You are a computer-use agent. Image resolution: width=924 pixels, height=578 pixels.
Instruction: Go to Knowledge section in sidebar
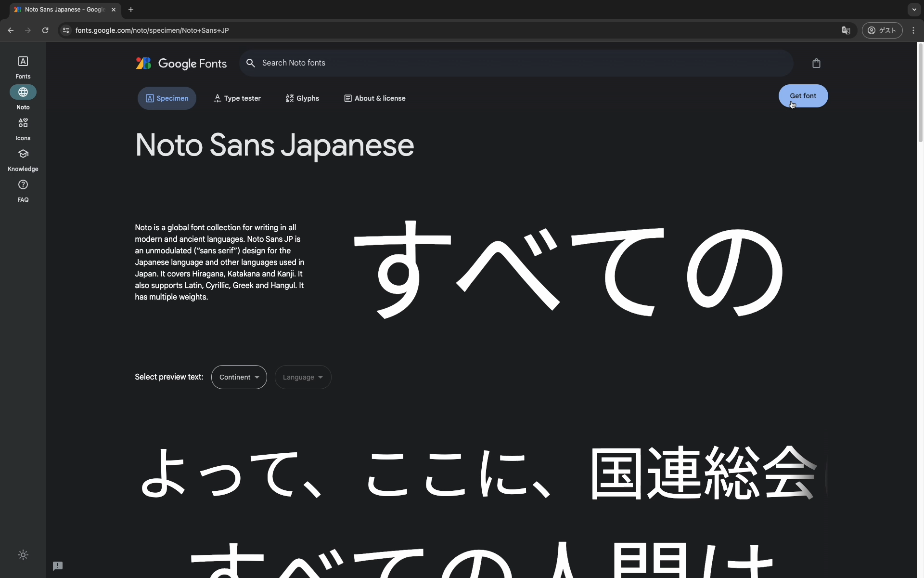click(23, 160)
